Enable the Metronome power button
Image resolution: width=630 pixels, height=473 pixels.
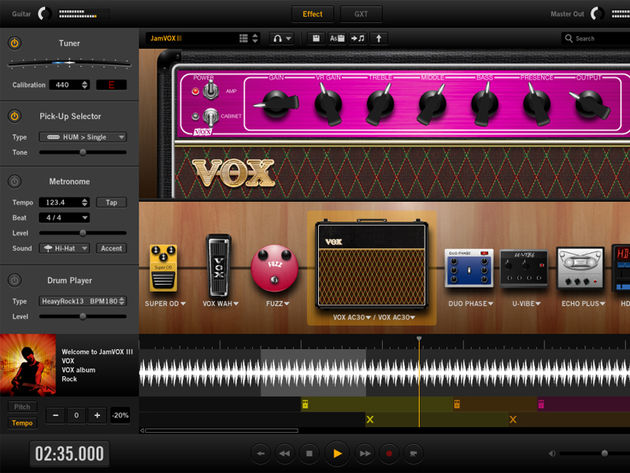click(x=14, y=181)
